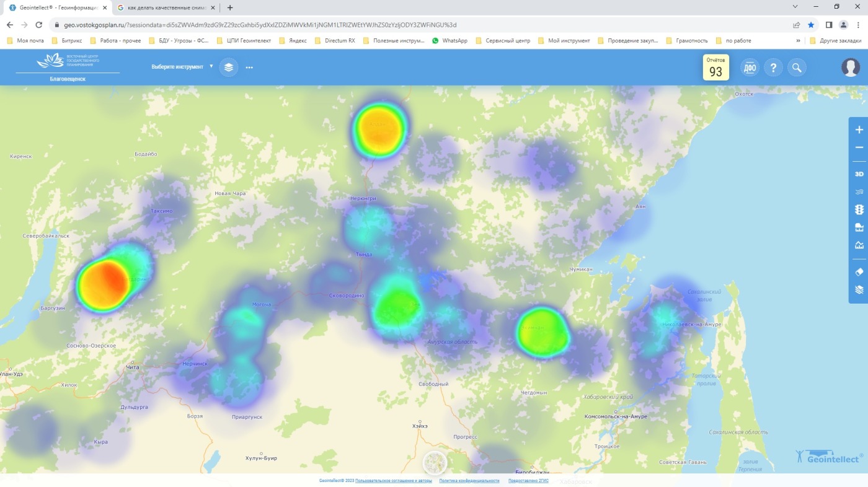This screenshot has width=868, height=487.
Task: Zoom in with the plus map button
Action: tap(859, 130)
